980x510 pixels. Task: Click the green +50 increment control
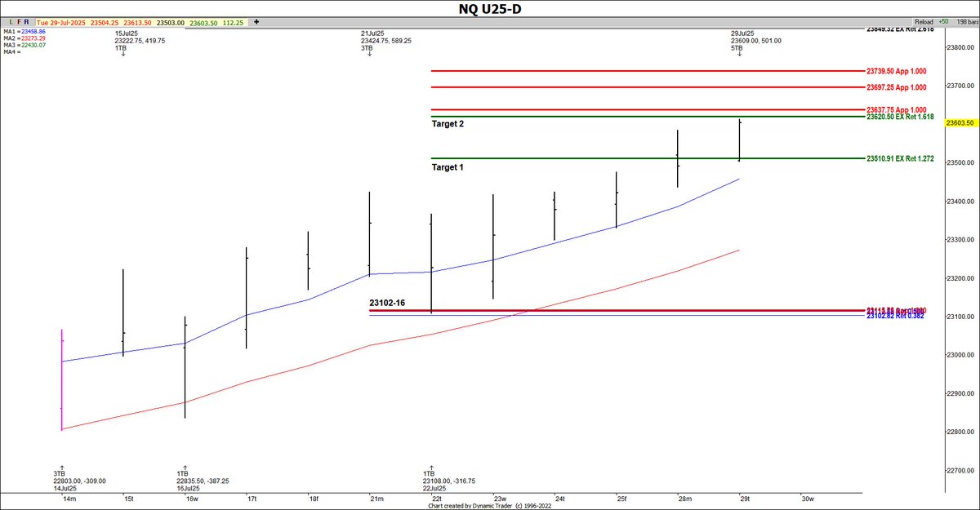[944, 20]
